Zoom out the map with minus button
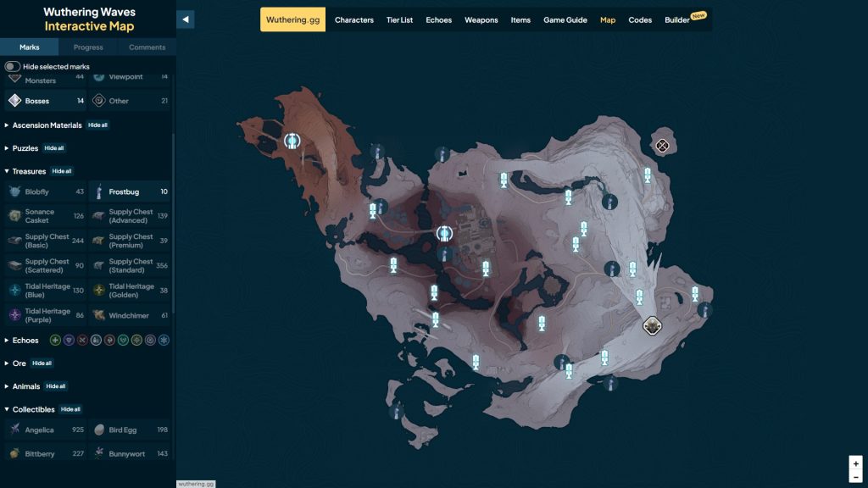Screen dimensions: 868x488 [x=855, y=477]
